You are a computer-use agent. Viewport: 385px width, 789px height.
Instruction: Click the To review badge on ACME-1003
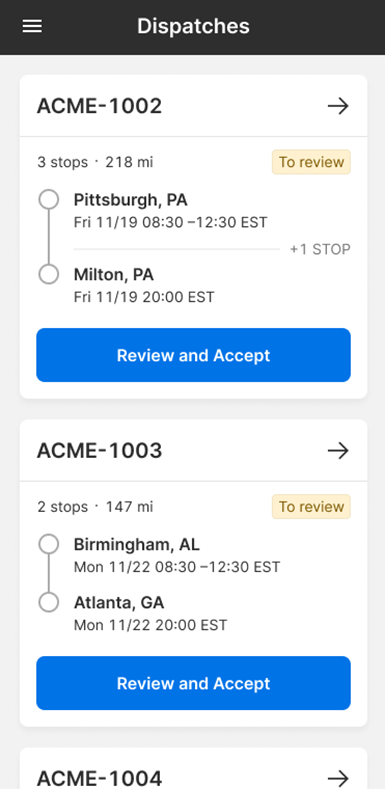point(312,507)
